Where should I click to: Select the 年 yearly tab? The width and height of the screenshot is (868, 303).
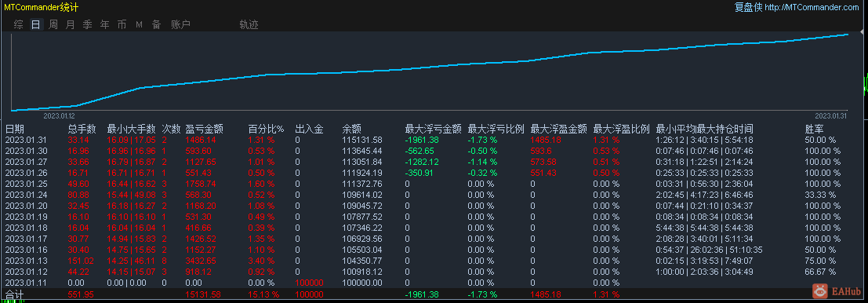(104, 24)
